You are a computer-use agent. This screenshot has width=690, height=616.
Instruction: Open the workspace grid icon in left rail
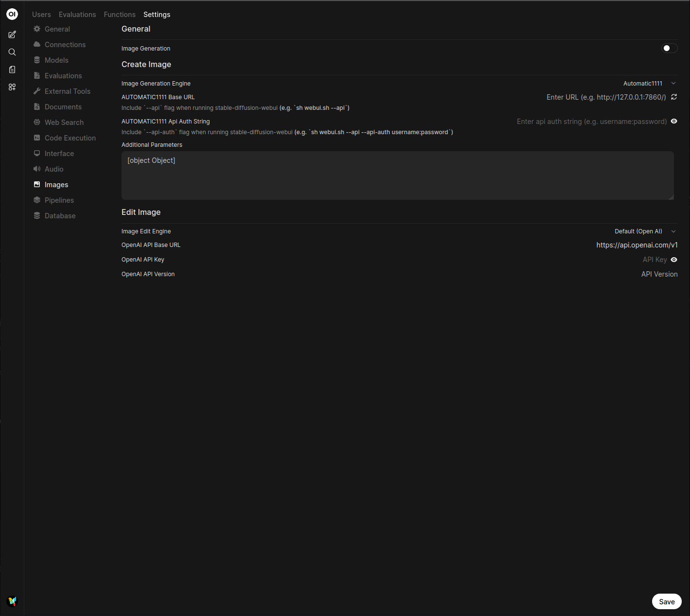click(12, 87)
